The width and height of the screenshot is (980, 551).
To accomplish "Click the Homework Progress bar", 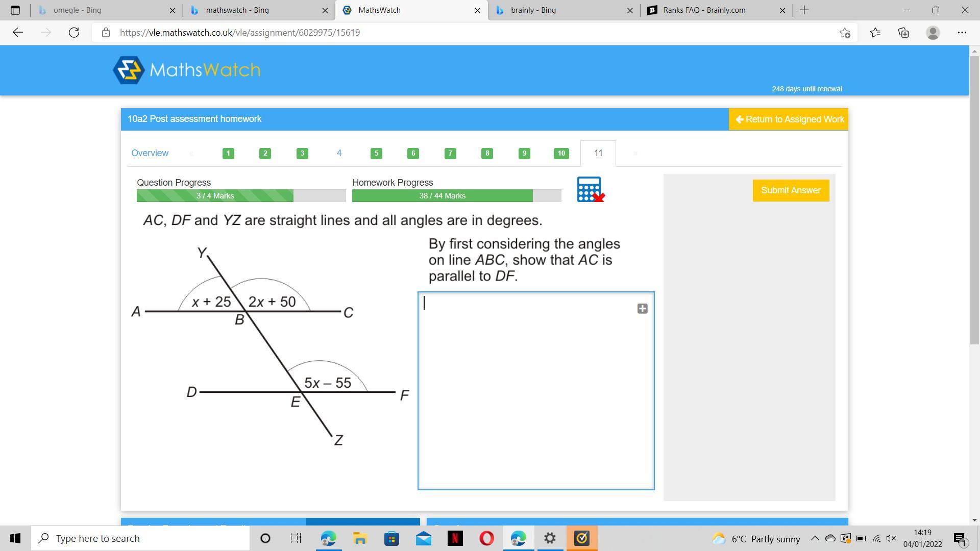I will point(456,196).
